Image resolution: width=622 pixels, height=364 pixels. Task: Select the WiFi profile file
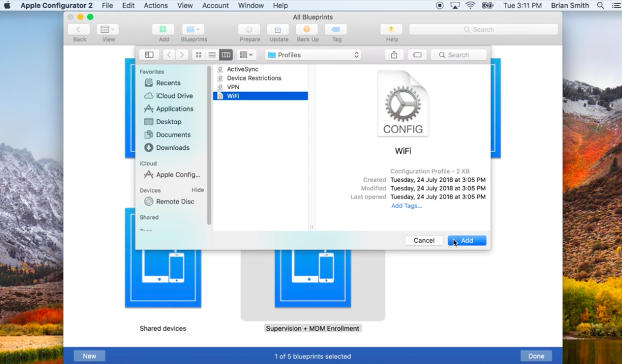tap(261, 96)
